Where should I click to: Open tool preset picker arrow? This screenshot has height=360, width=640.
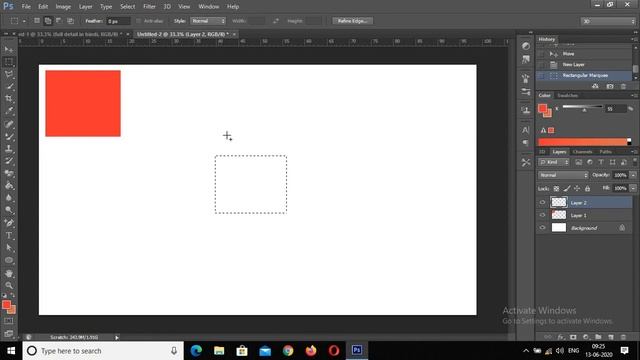[x=24, y=21]
